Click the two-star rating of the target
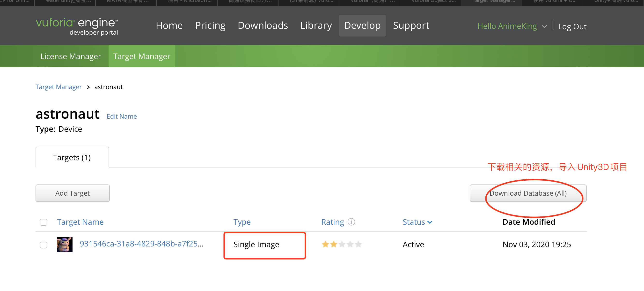This screenshot has width=644, height=291. [342, 244]
